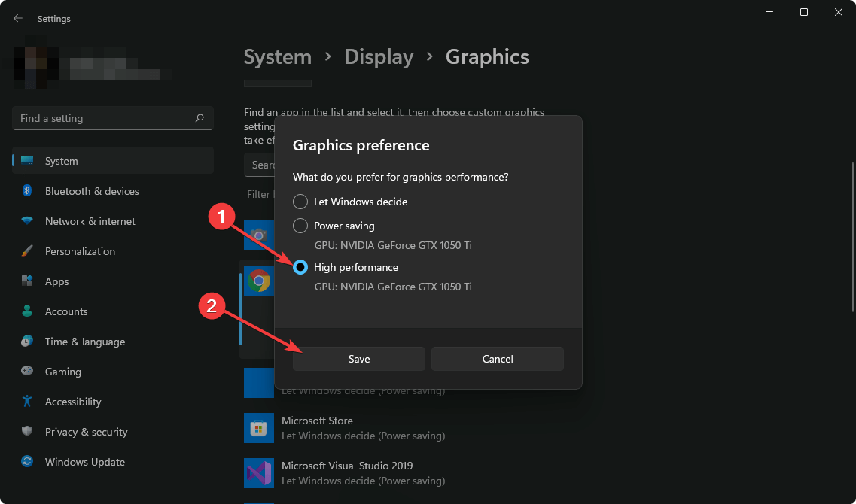Select the Wi-Fi icon for Network & internet

pyautogui.click(x=27, y=221)
